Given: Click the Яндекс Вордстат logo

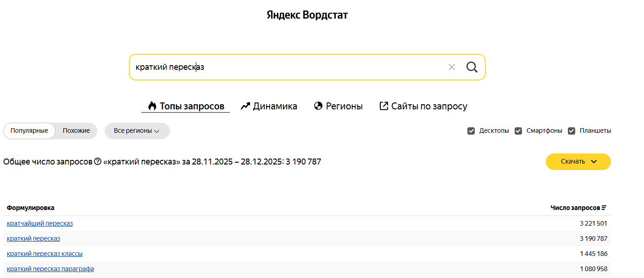Looking at the screenshot, I should click(x=307, y=15).
